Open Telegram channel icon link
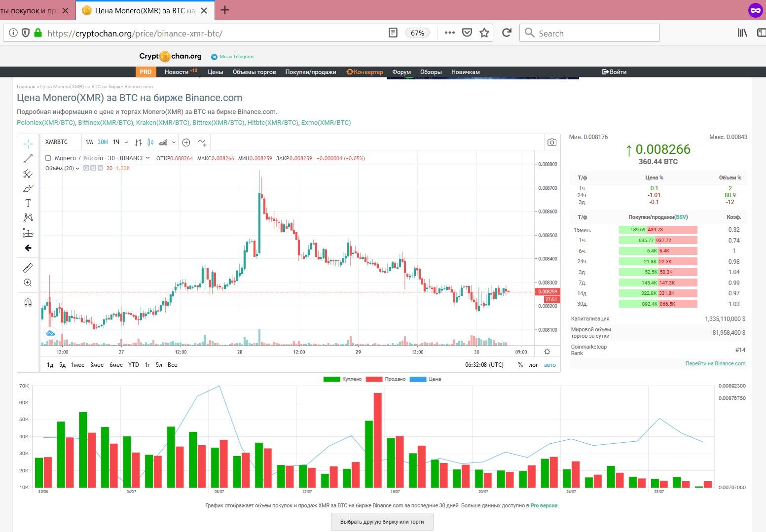This screenshot has height=532, width=766. (x=214, y=57)
